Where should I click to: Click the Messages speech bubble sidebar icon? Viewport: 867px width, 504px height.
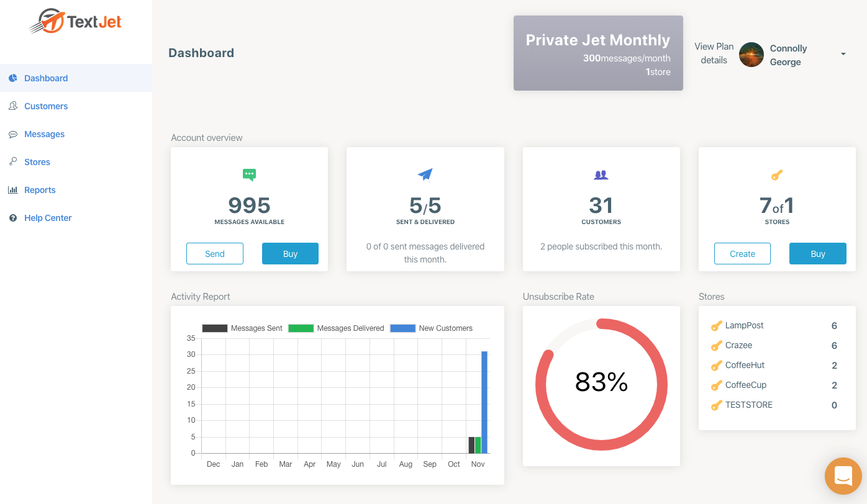coord(12,134)
